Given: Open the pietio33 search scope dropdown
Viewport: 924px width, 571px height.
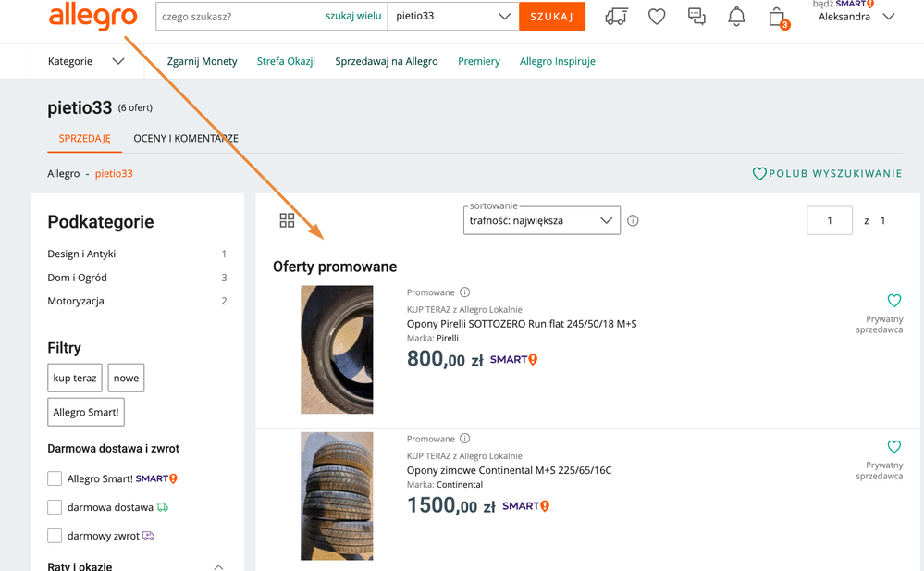Looking at the screenshot, I should pos(453,17).
